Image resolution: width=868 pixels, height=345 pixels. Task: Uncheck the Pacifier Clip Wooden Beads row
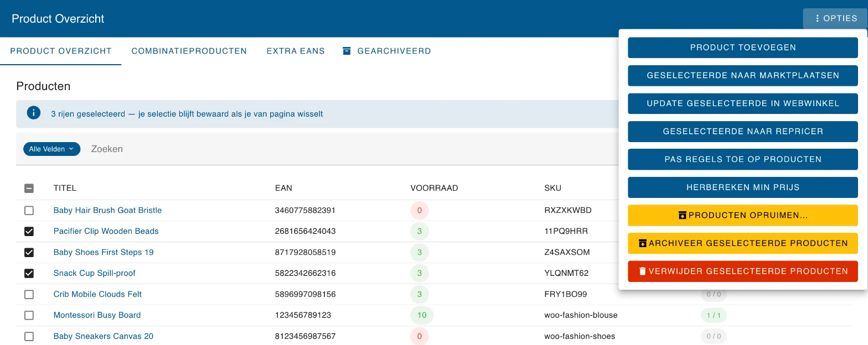click(29, 231)
